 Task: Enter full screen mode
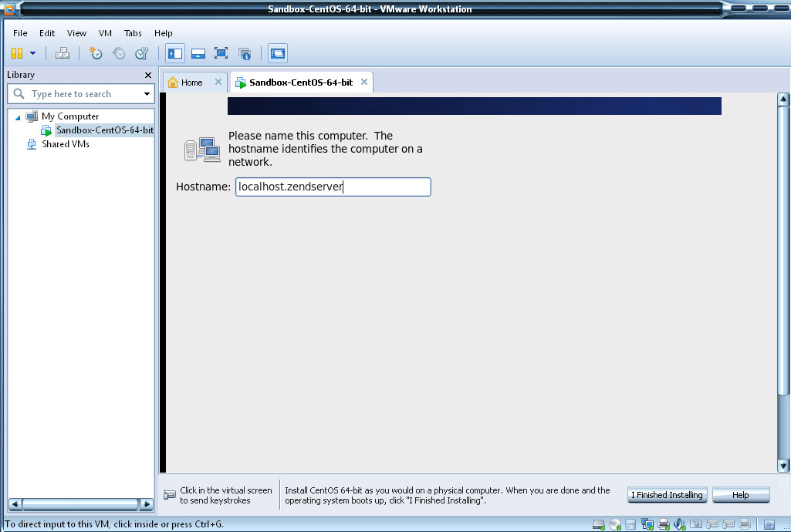click(221, 53)
